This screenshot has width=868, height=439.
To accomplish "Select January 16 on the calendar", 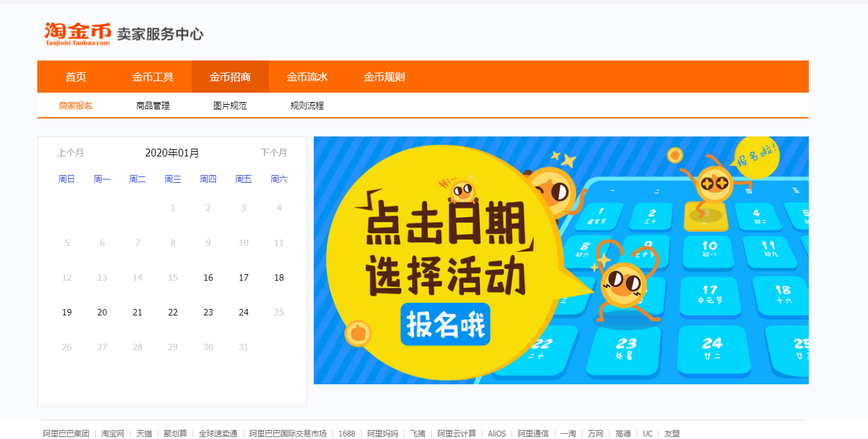I will 208,277.
